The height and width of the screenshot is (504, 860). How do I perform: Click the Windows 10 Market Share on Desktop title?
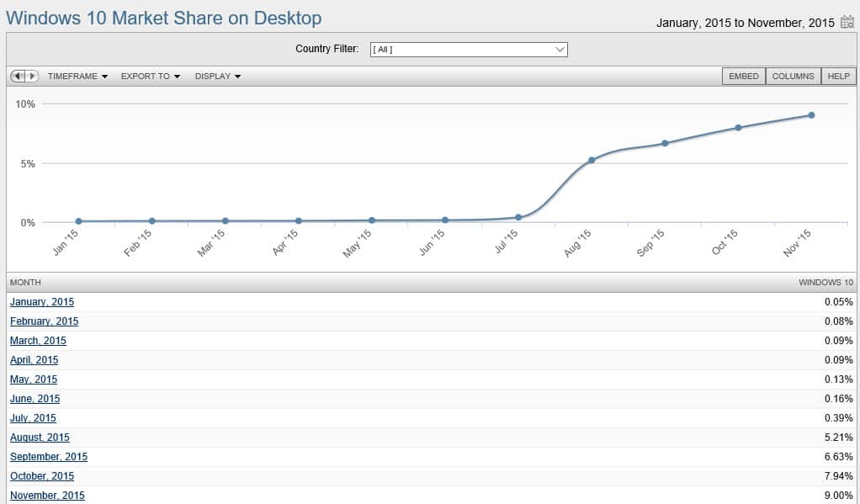point(164,19)
